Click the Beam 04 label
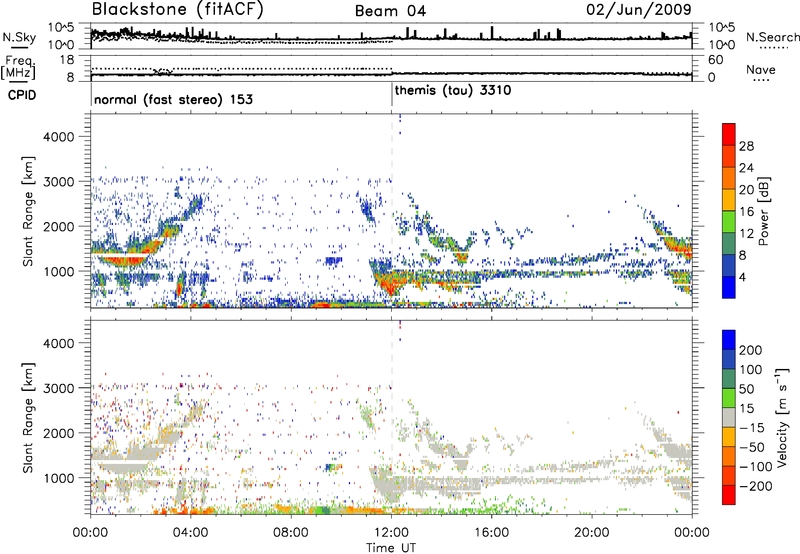The image size is (800, 554). [390, 11]
